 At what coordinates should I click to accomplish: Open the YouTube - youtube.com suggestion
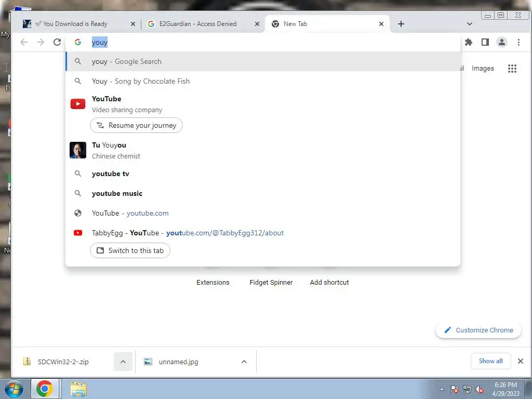click(263, 213)
